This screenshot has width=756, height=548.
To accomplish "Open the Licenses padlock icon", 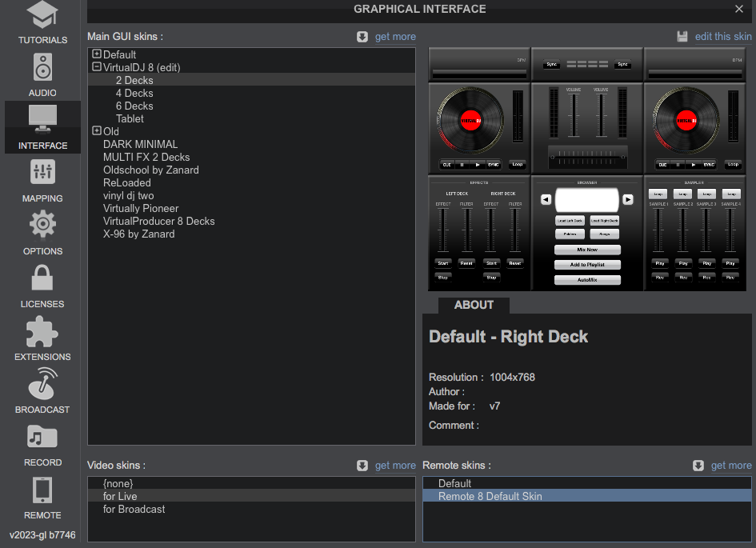I will 42,278.
